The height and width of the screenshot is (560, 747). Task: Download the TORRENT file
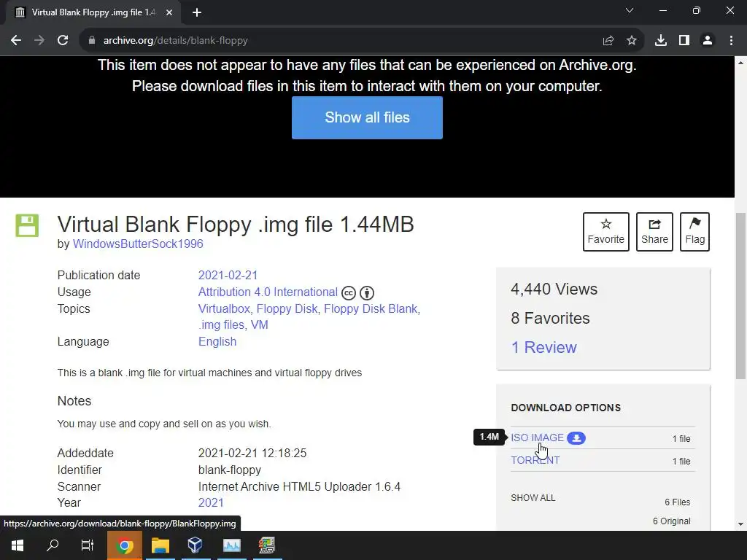tap(535, 460)
